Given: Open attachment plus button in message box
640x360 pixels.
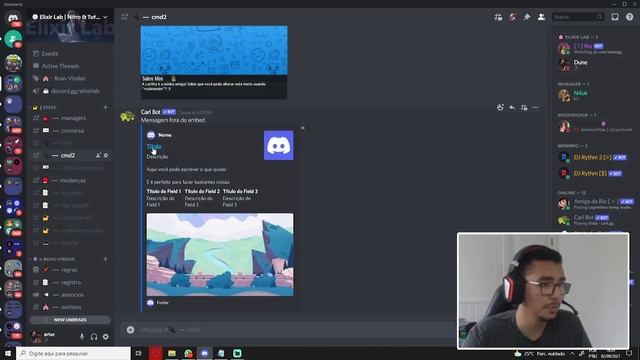Looking at the screenshot, I should 130,330.
